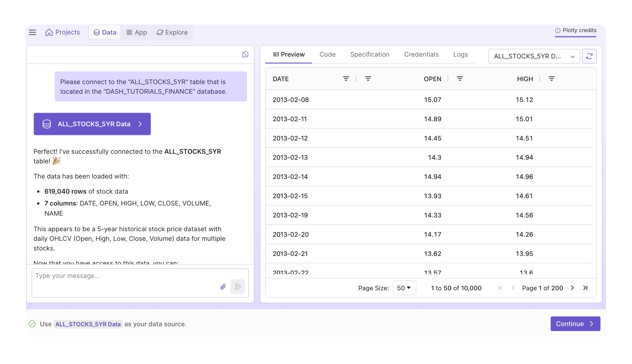Screen dimensions: 632x364
Task: Click the clear chat icon
Action: (245, 54)
